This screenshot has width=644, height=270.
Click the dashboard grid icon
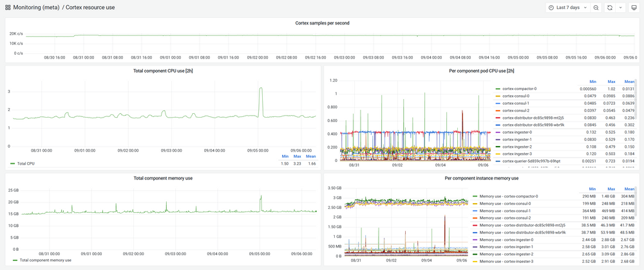(7, 8)
